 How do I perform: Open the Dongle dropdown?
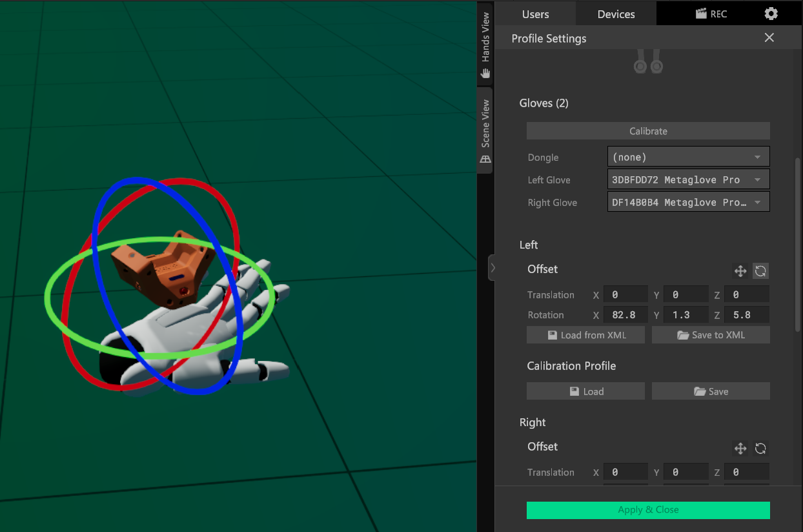(x=688, y=157)
